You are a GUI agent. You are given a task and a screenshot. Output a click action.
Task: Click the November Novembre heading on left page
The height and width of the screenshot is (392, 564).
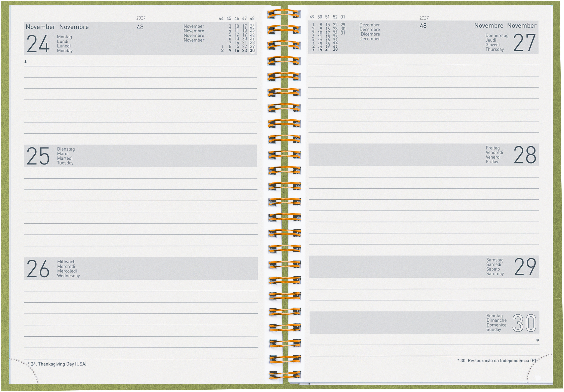(57, 27)
